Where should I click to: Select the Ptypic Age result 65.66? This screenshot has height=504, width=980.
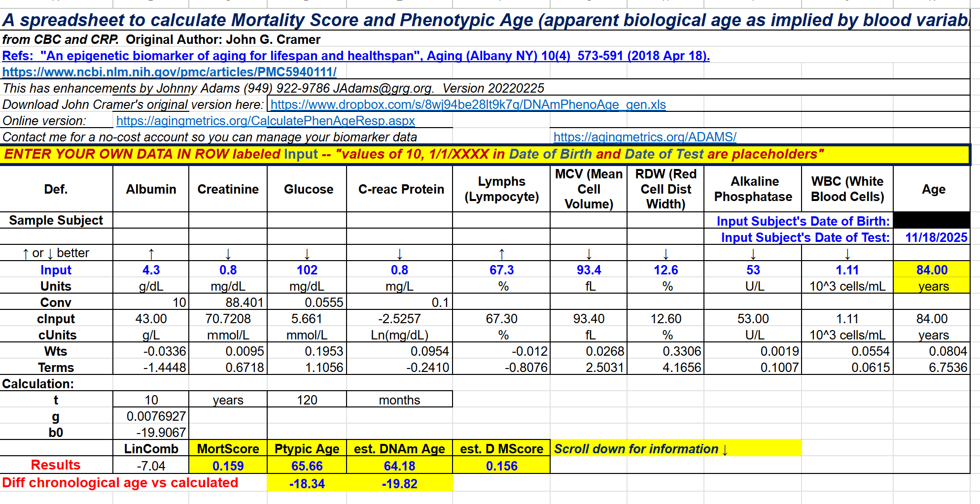[x=307, y=466]
